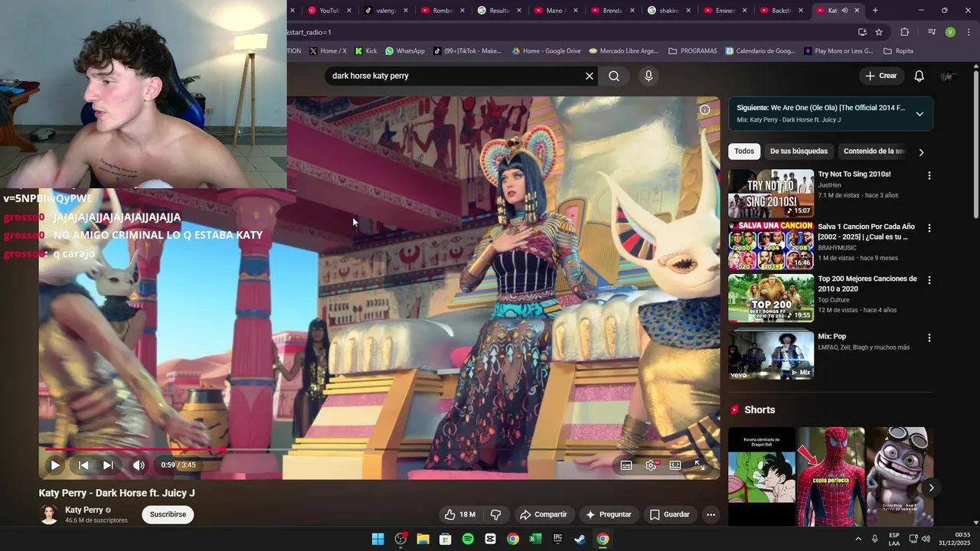Open 'Salva 1 Cancion Por Cada Año' video
980x551 pixels.
[866, 232]
